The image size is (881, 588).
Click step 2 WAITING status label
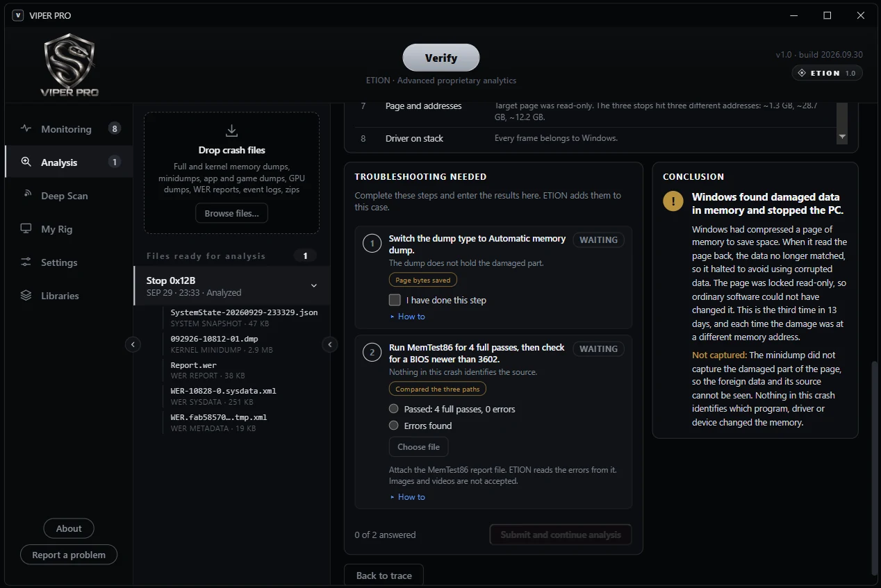(x=598, y=349)
